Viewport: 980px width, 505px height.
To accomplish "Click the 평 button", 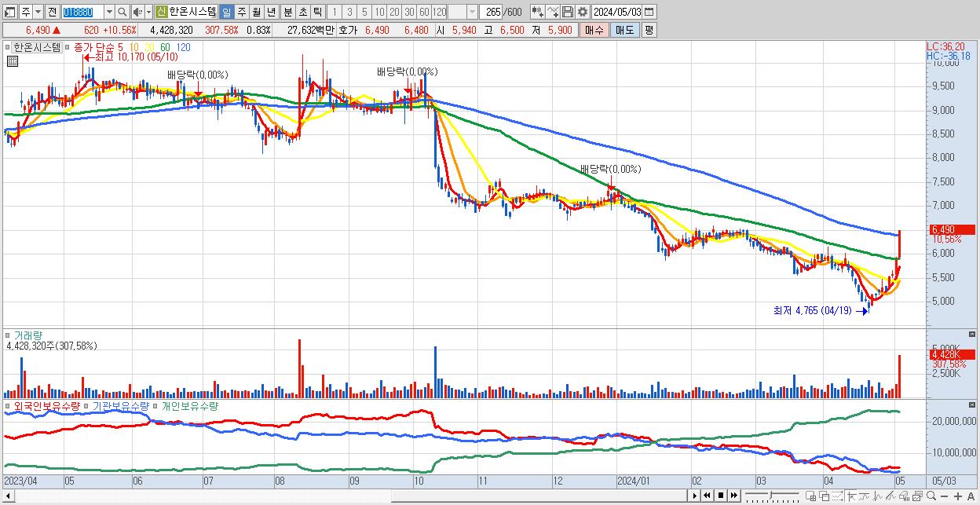I will click(649, 30).
